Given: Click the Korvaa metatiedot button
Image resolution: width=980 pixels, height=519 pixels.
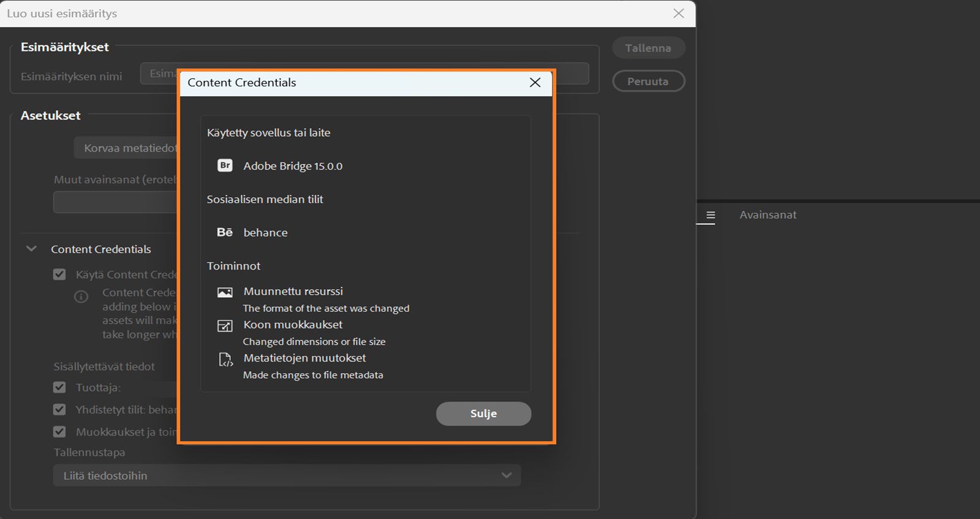Looking at the screenshot, I should [x=126, y=148].
